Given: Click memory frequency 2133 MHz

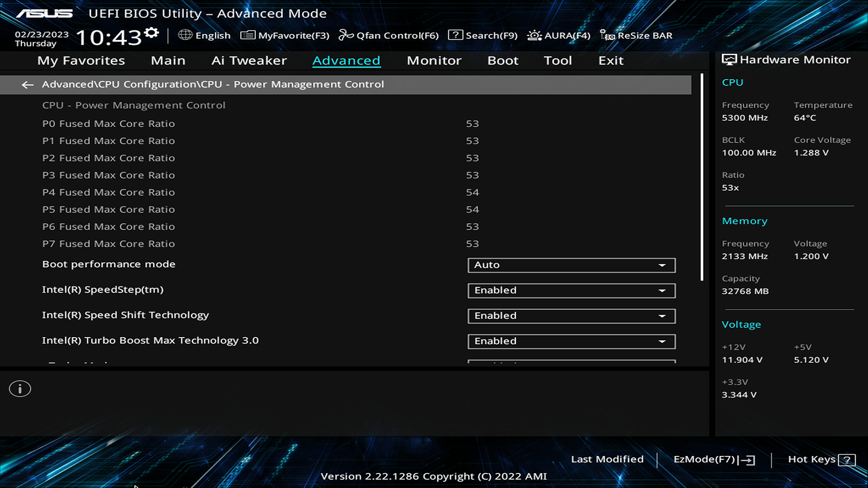Looking at the screenshot, I should click(745, 256).
